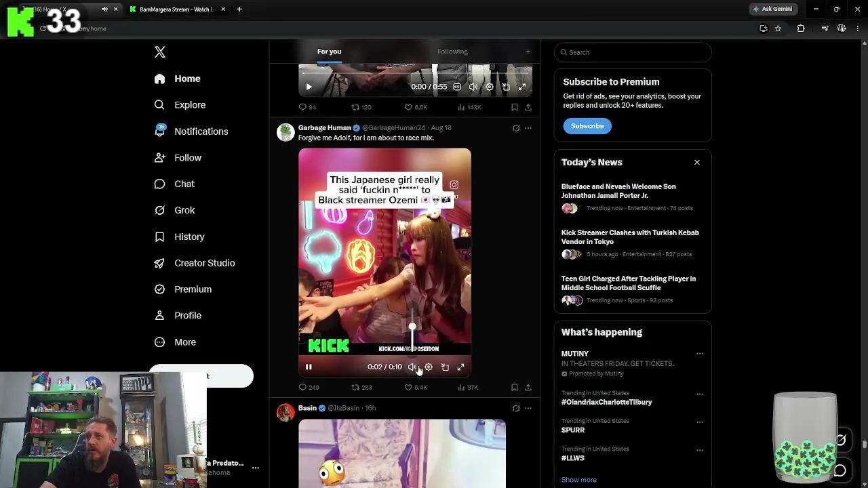Image resolution: width=868 pixels, height=488 pixels.
Task: Open the Blueface and Nevaeh news story
Action: (633, 197)
